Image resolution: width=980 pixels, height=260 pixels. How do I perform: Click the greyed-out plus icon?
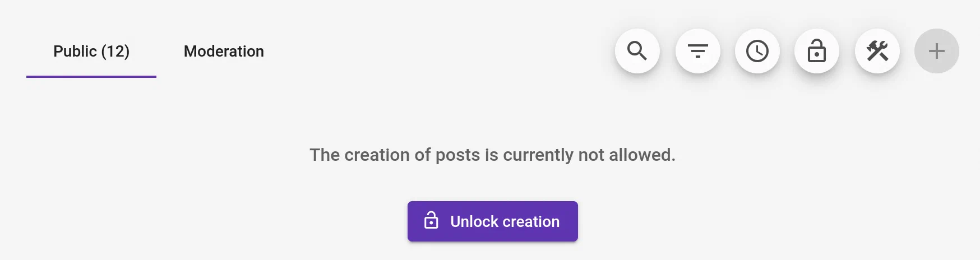pos(937,51)
